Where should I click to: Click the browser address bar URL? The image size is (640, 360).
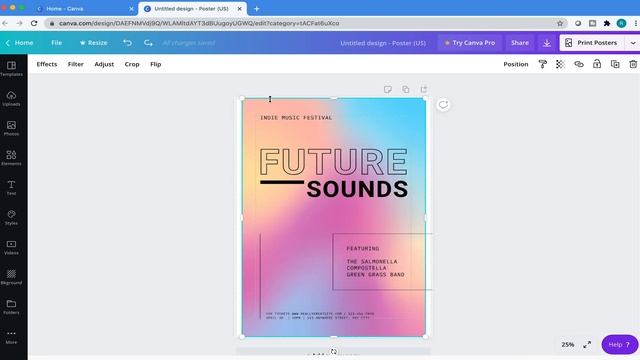[x=199, y=24]
